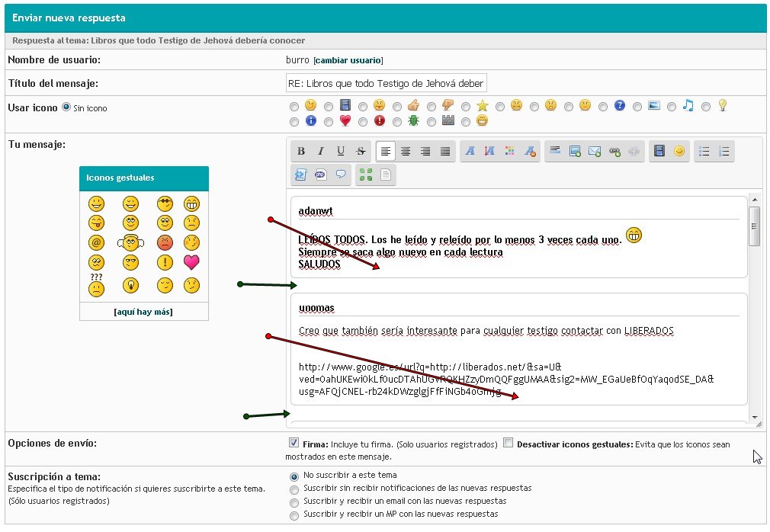Center-align the message text
Image resolution: width=770 pixels, height=532 pixels.
coord(406,152)
